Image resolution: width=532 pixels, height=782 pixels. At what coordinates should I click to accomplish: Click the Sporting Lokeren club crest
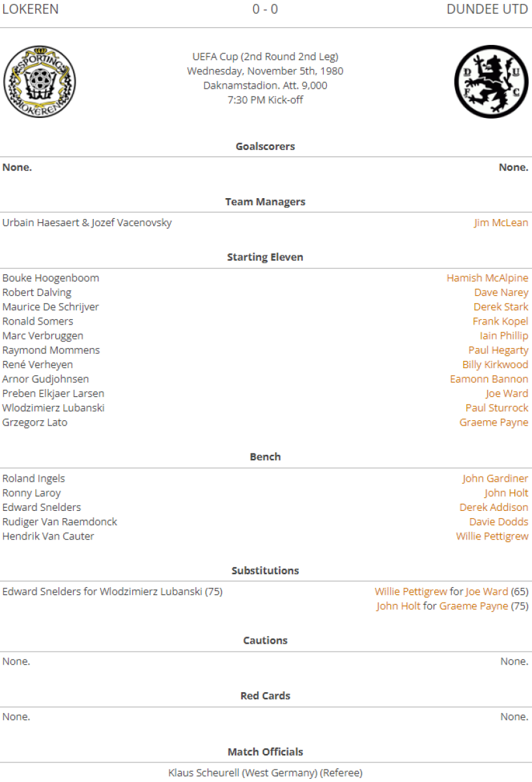point(40,81)
